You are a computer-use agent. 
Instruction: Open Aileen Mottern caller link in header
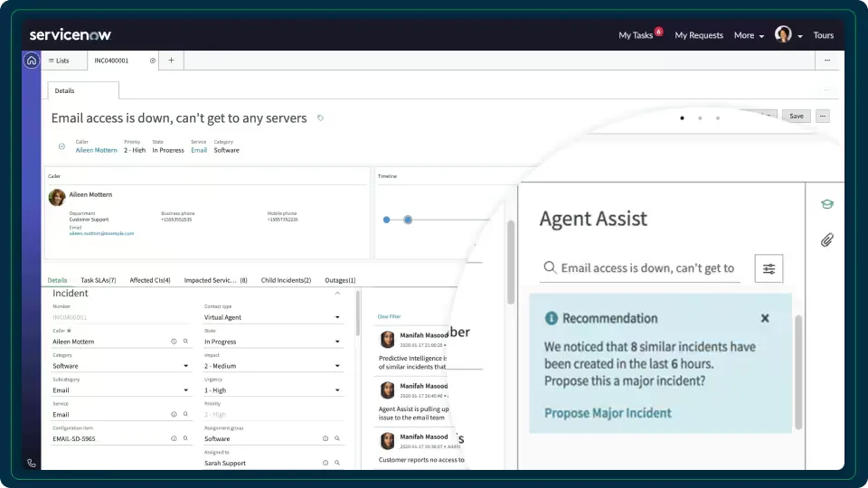point(97,150)
